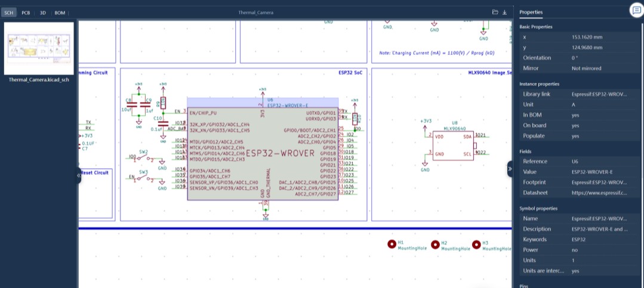
Task: Click the MLX90640 U8 sensor symbol
Action: coord(454,144)
